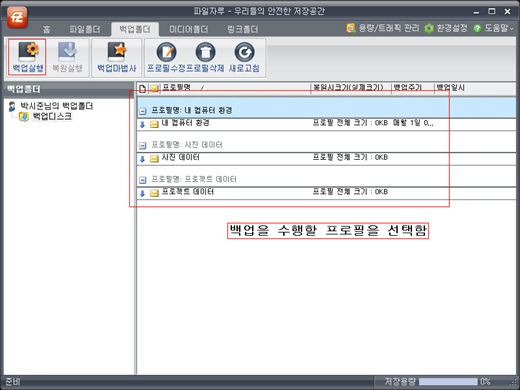Open 용량/트래픽 관리
The image size is (520, 390).
tap(383, 28)
